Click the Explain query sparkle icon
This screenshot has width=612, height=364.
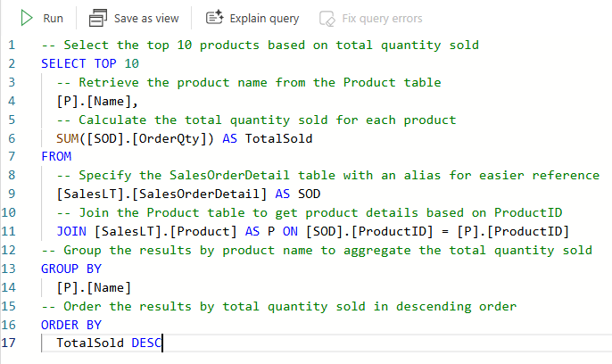[215, 18]
